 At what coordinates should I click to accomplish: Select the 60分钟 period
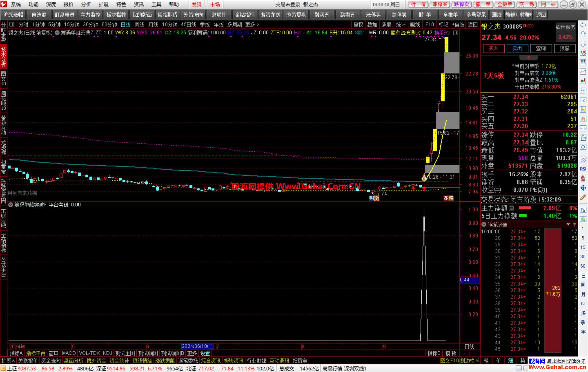(109, 24)
